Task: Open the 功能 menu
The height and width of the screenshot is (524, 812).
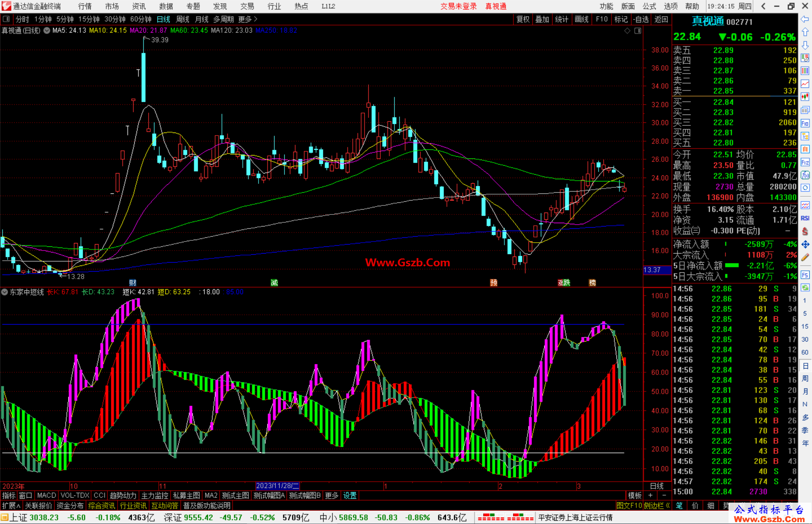Action: (606, 6)
